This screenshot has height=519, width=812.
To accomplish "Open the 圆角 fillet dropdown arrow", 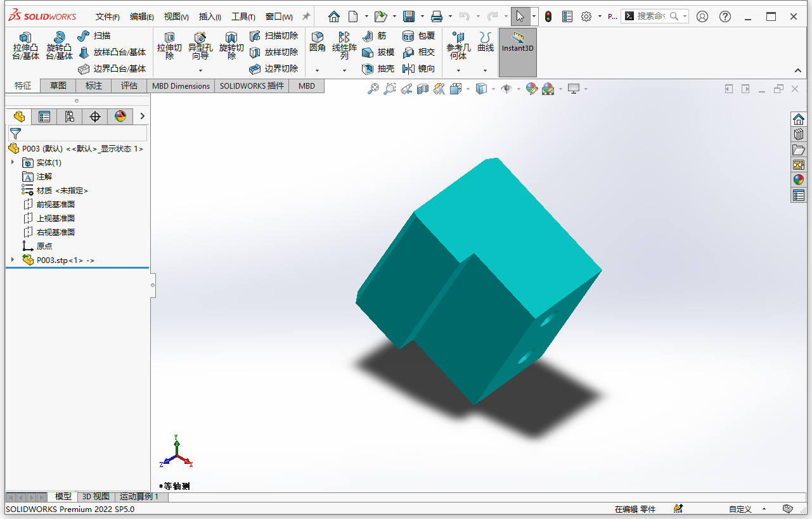I will click(318, 70).
